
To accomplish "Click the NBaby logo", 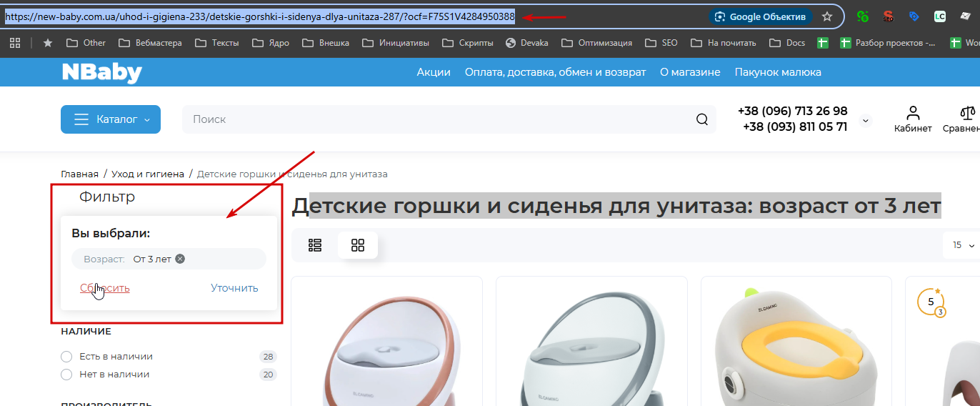I will pos(101,72).
